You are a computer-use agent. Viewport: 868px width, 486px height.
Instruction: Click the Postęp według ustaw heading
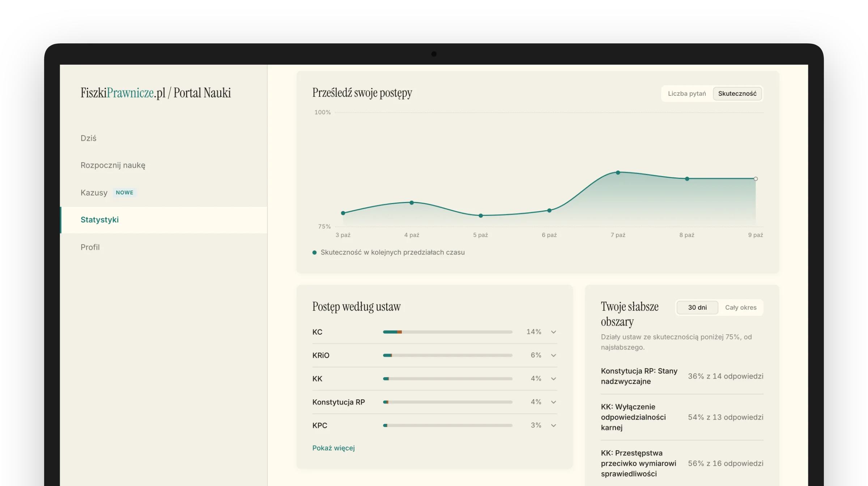tap(356, 307)
